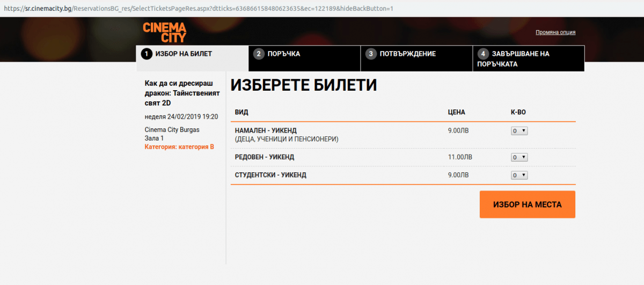Click step number 2 circle icon

click(259, 54)
